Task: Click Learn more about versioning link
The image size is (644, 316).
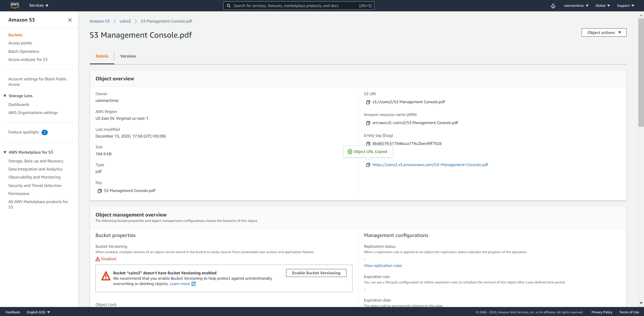Action: click(180, 284)
